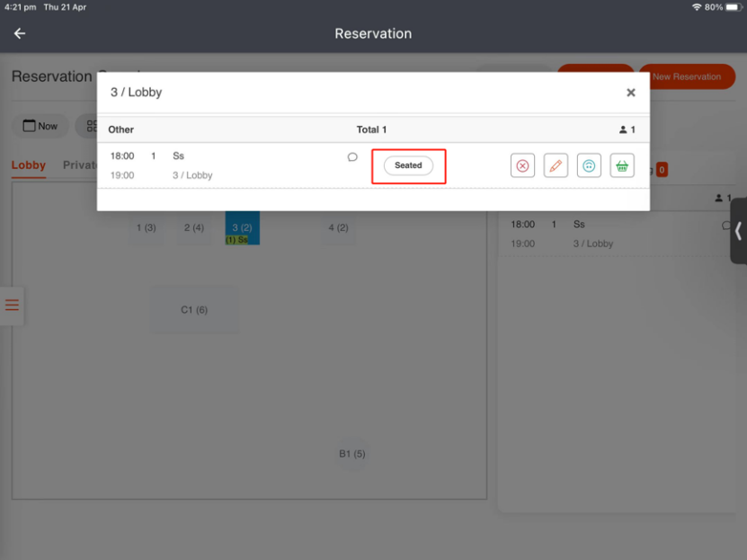Screen dimensions: 747x560
Task: Select table 2 (4) on the floor plan
Action: point(194,228)
